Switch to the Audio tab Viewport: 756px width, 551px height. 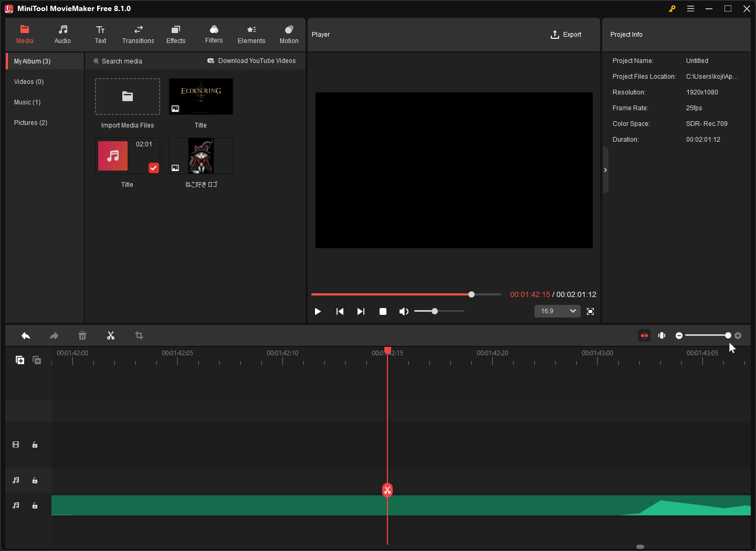62,35
